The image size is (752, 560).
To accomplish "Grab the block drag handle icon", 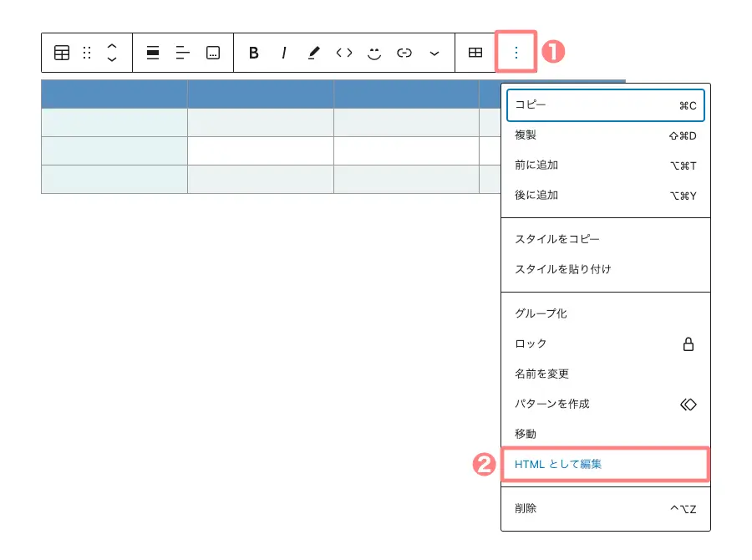I will pyautogui.click(x=87, y=53).
